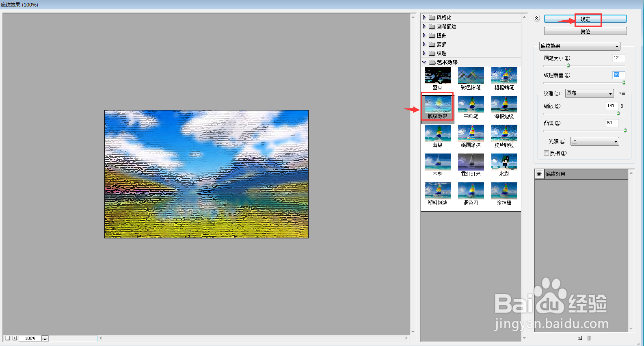This screenshot has width=644, height=346.
Task: Click the delete effect layer trash icon
Action: [589, 338]
